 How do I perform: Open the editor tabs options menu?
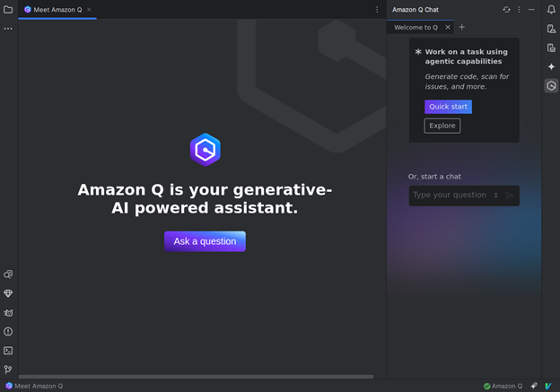coord(377,10)
